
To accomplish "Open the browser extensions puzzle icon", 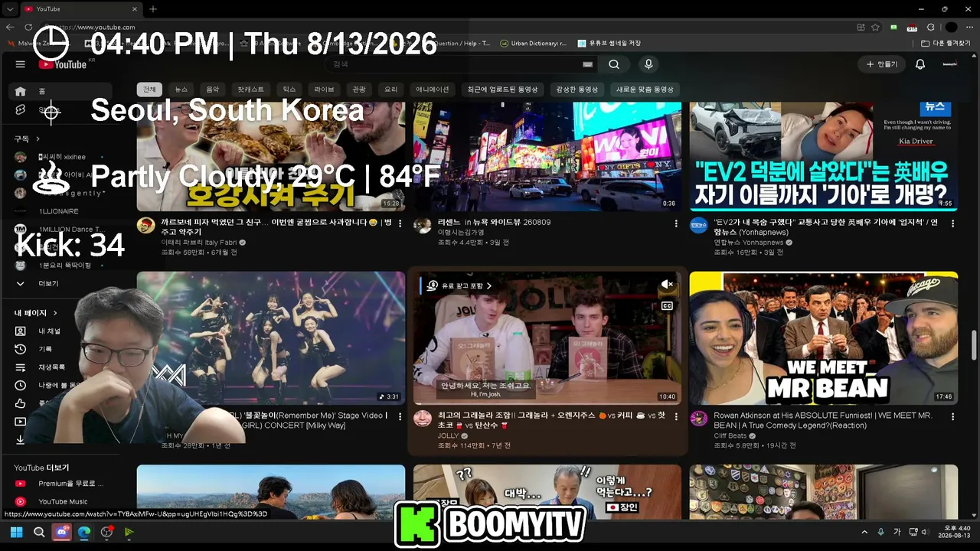I will pos(932,27).
